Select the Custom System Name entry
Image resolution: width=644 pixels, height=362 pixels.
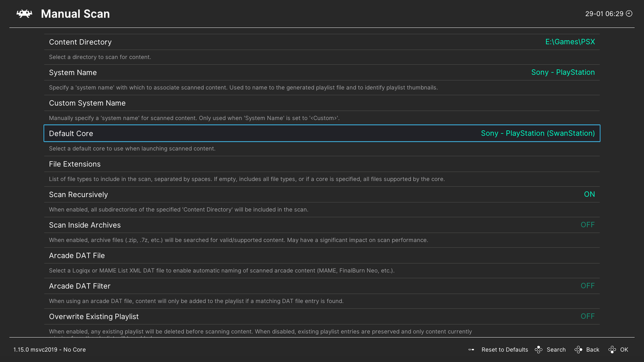322,103
